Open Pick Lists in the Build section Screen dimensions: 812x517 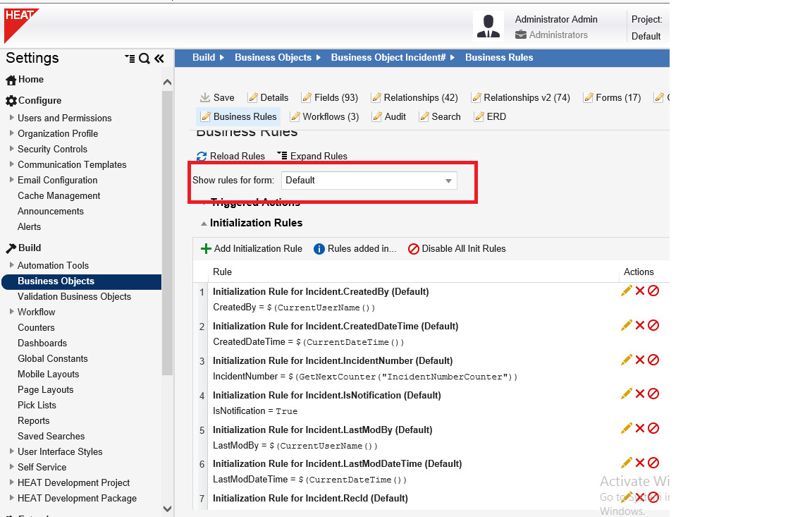point(37,405)
